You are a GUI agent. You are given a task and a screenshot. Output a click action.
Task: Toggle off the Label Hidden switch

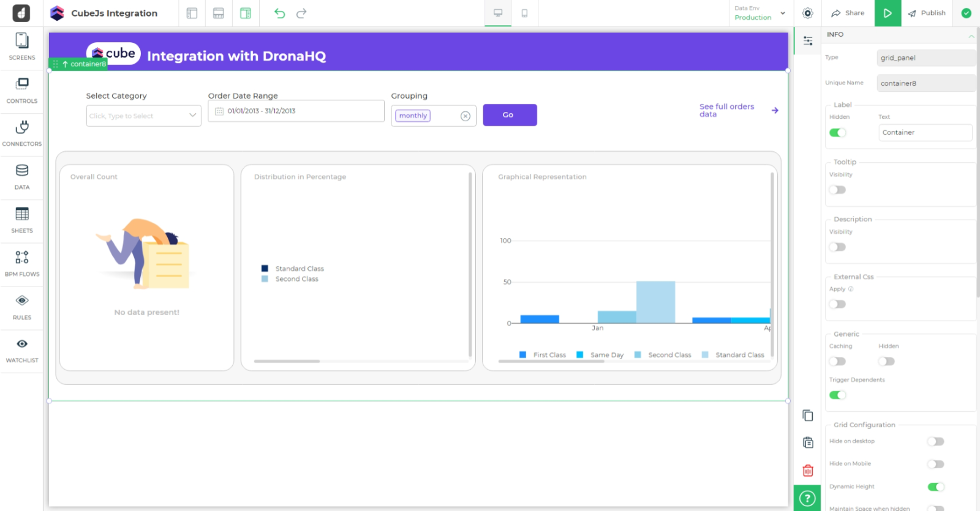click(x=837, y=133)
